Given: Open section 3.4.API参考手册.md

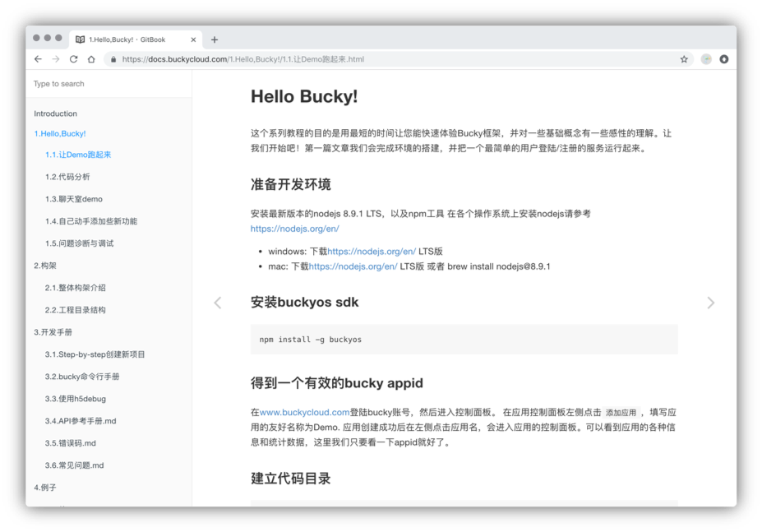Looking at the screenshot, I should pyautogui.click(x=81, y=421).
